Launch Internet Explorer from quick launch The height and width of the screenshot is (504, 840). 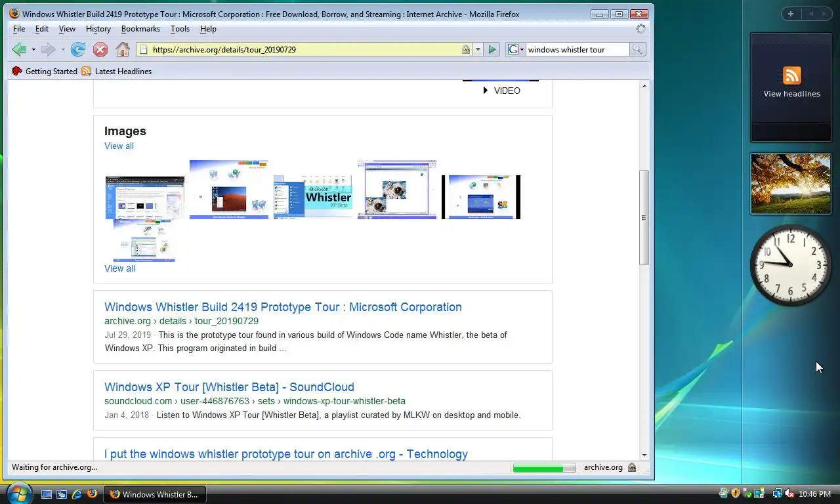pos(77,494)
